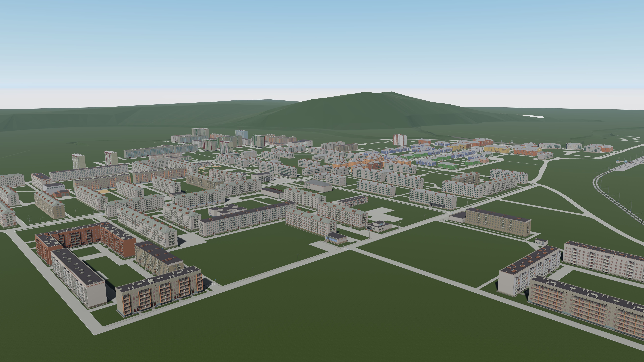The width and height of the screenshot is (644, 362).
Task: Click the white lake patch on the hillside
Action: click(530, 116)
